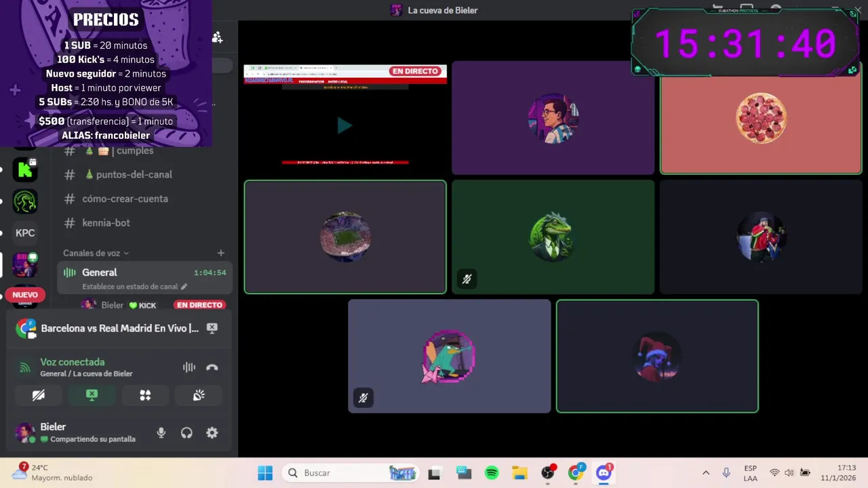Open the Windows Start menu
Screen dimensions: 868x488
(x=265, y=472)
